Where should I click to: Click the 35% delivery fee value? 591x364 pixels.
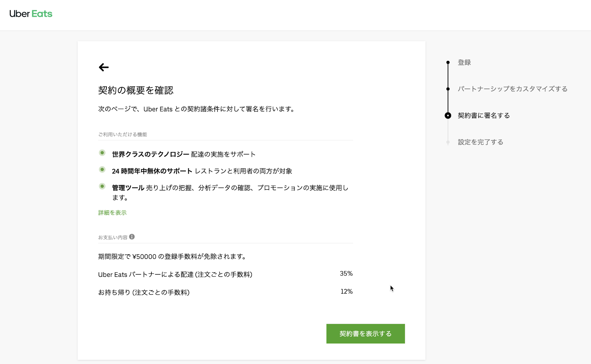(x=346, y=273)
